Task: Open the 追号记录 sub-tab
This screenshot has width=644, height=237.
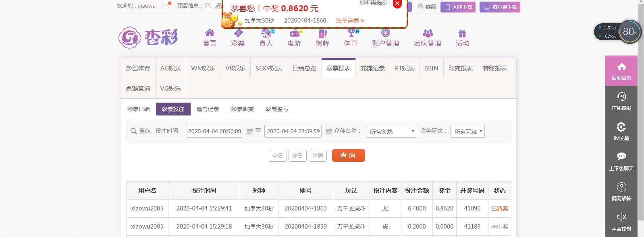Action: point(208,109)
